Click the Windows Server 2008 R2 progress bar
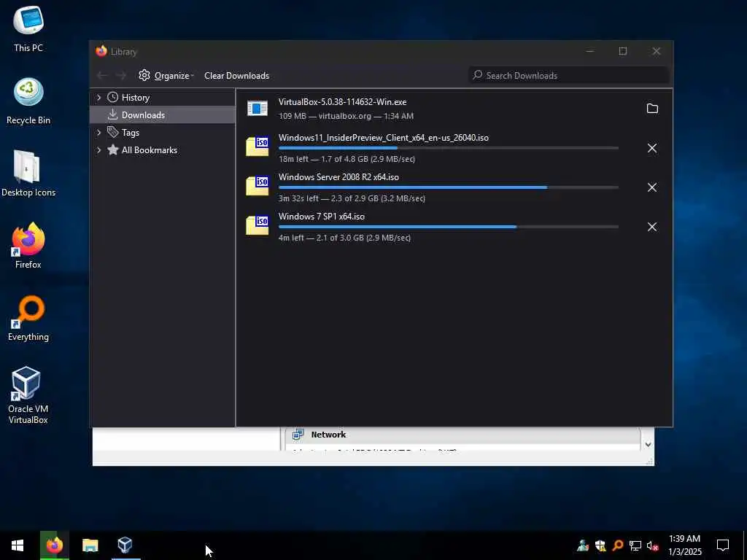This screenshot has height=560, width=747. click(x=449, y=187)
